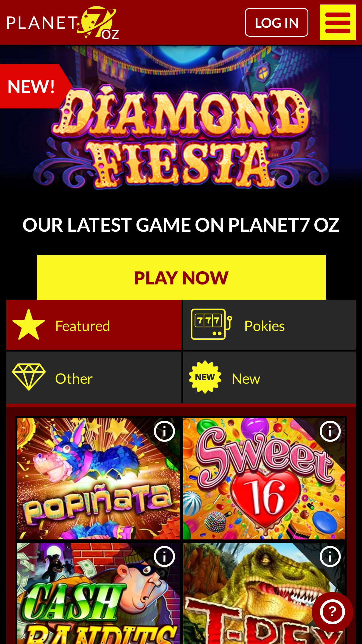Click the LOG IN button
The image size is (362, 644).
click(x=276, y=22)
